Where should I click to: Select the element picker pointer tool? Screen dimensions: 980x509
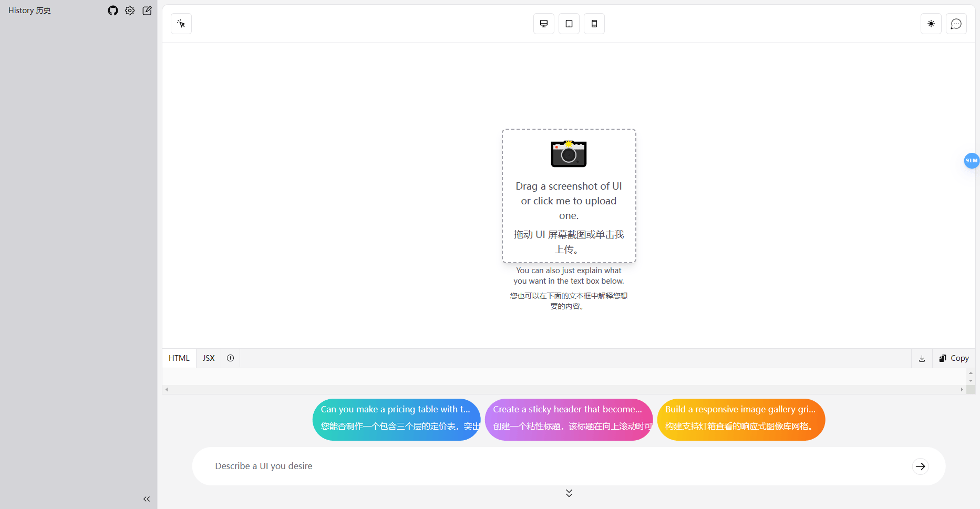point(181,24)
